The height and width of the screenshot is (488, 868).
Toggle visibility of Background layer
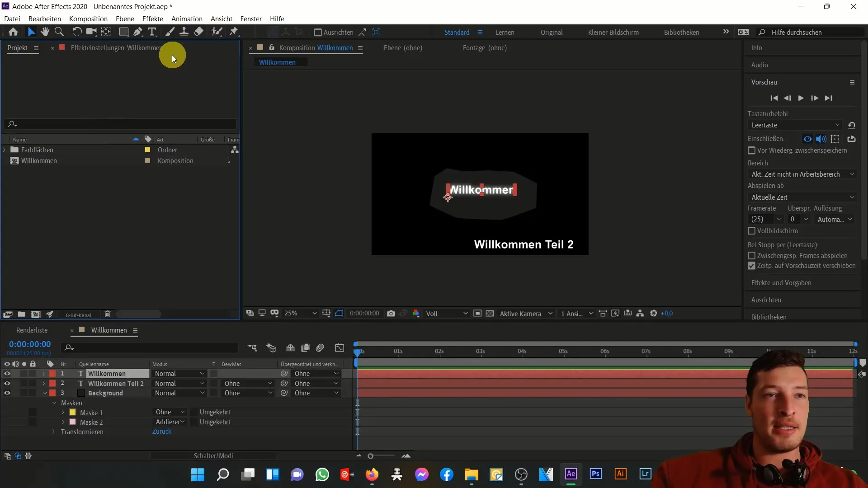click(x=7, y=393)
